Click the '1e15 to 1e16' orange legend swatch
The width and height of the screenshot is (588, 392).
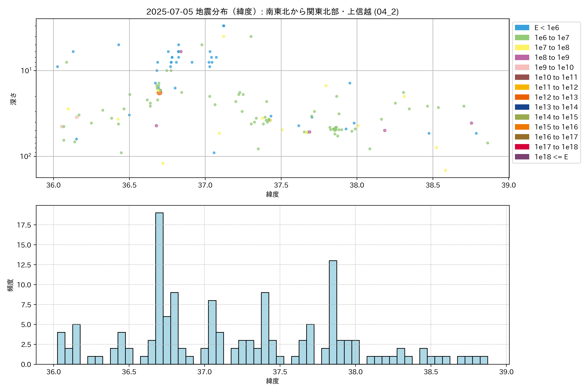(x=522, y=127)
